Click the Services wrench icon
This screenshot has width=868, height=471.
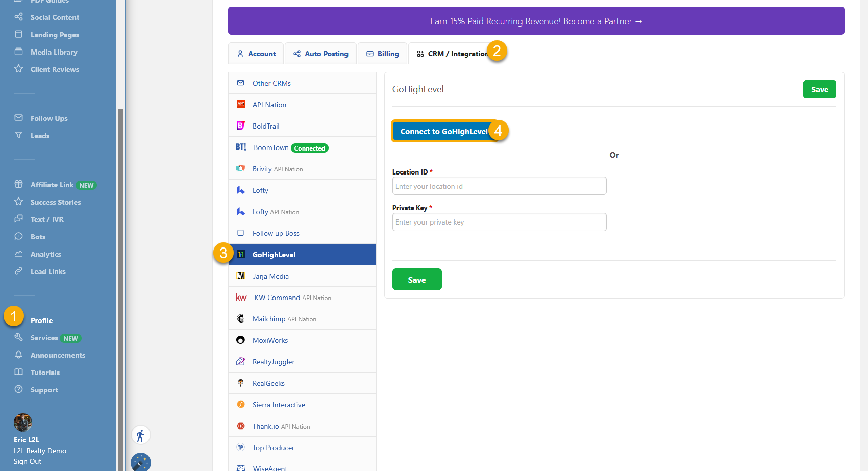pos(19,337)
